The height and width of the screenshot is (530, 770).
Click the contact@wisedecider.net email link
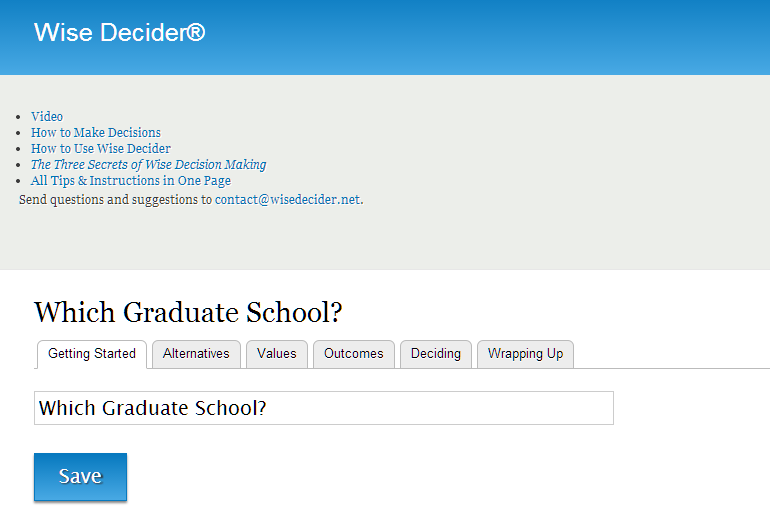pyautogui.click(x=287, y=199)
